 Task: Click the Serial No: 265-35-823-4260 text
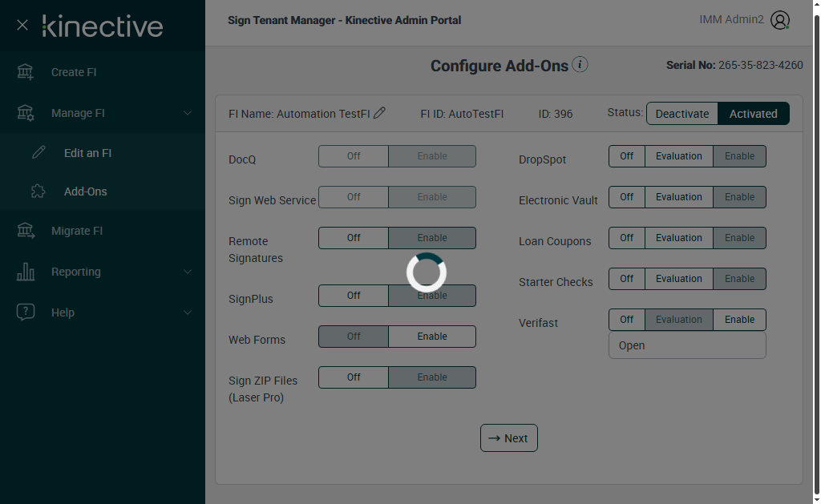[734, 65]
